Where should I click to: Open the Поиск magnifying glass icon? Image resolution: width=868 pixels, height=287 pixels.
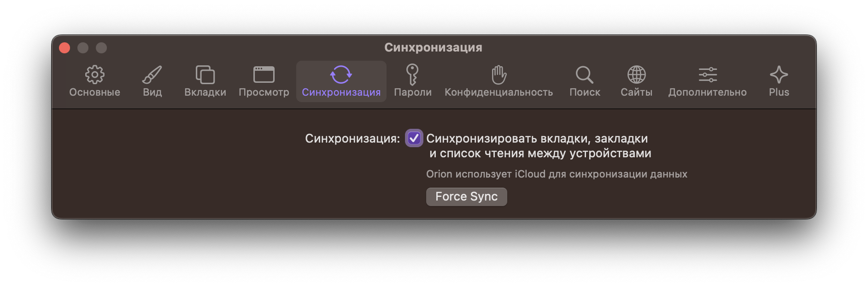pos(584,75)
